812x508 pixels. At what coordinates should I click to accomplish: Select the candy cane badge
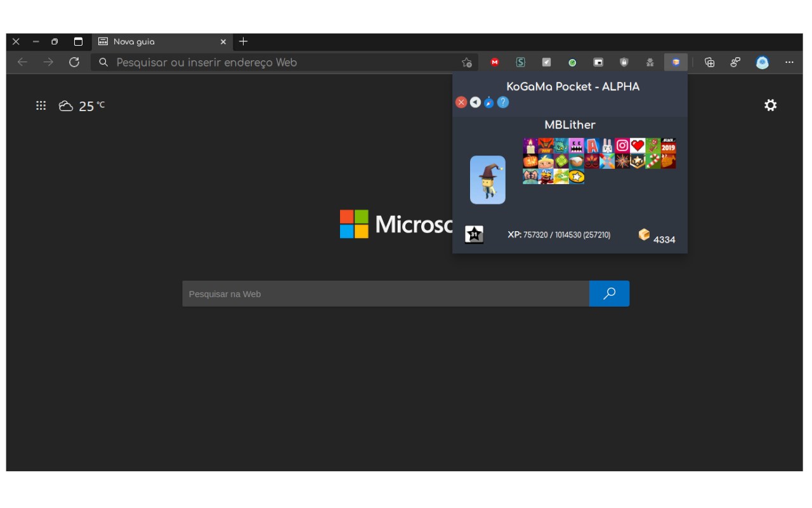653,161
